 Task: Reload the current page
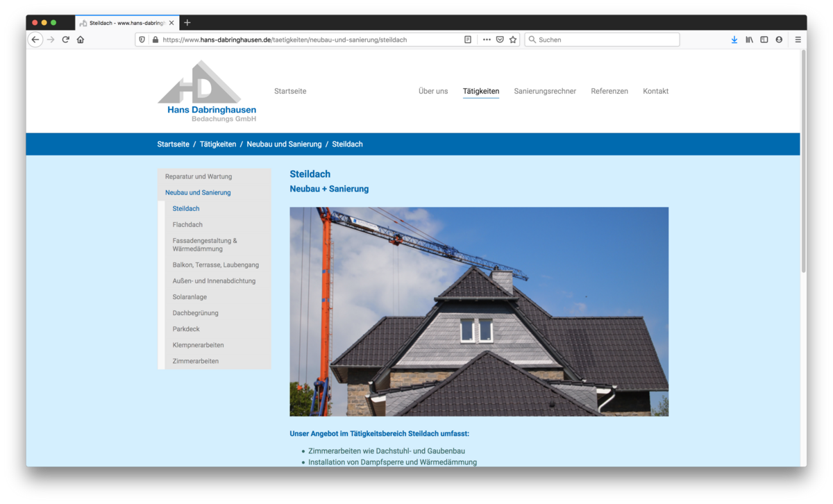coord(66,40)
